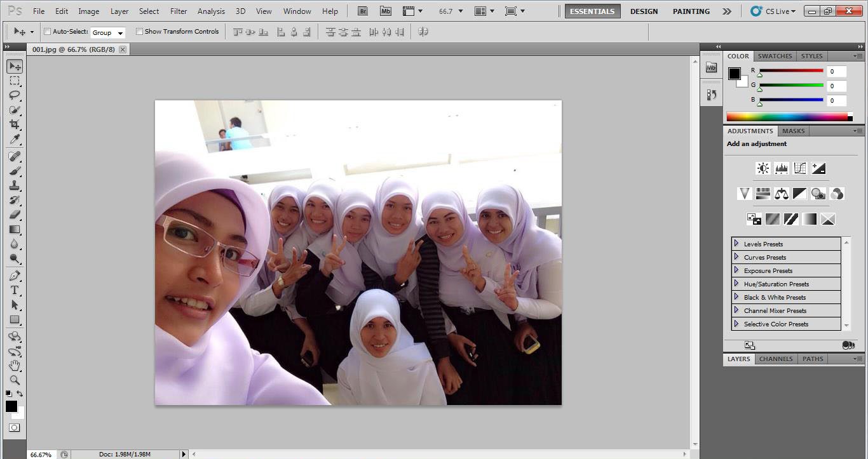Screen dimensions: 868x459
Task: Expand the Hue/Saturation Presets list
Action: click(x=736, y=284)
